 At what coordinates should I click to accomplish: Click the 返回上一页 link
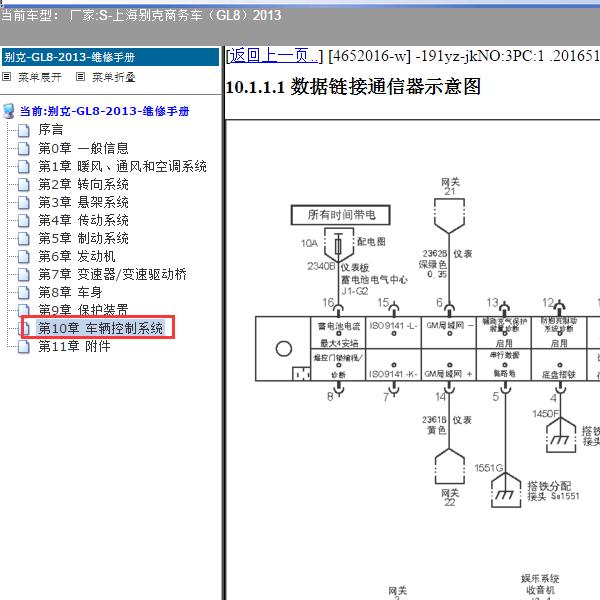274,56
